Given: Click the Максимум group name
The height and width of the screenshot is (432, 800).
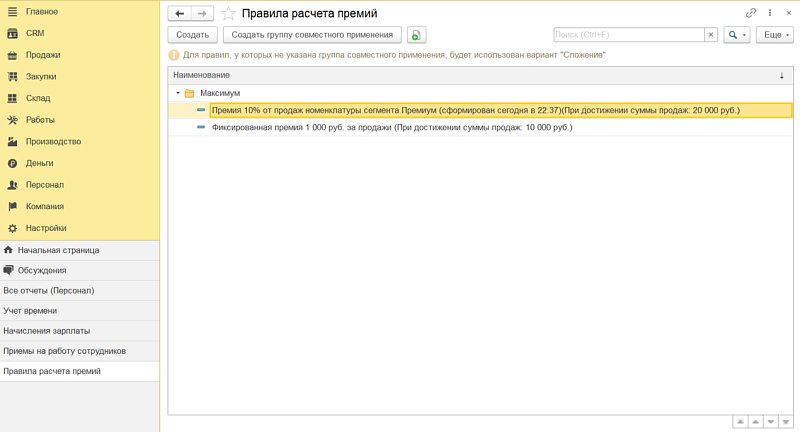Looking at the screenshot, I should point(220,93).
